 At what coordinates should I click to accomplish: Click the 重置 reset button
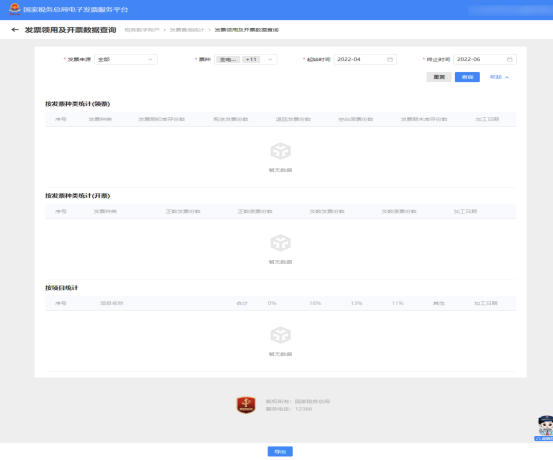pyautogui.click(x=439, y=77)
